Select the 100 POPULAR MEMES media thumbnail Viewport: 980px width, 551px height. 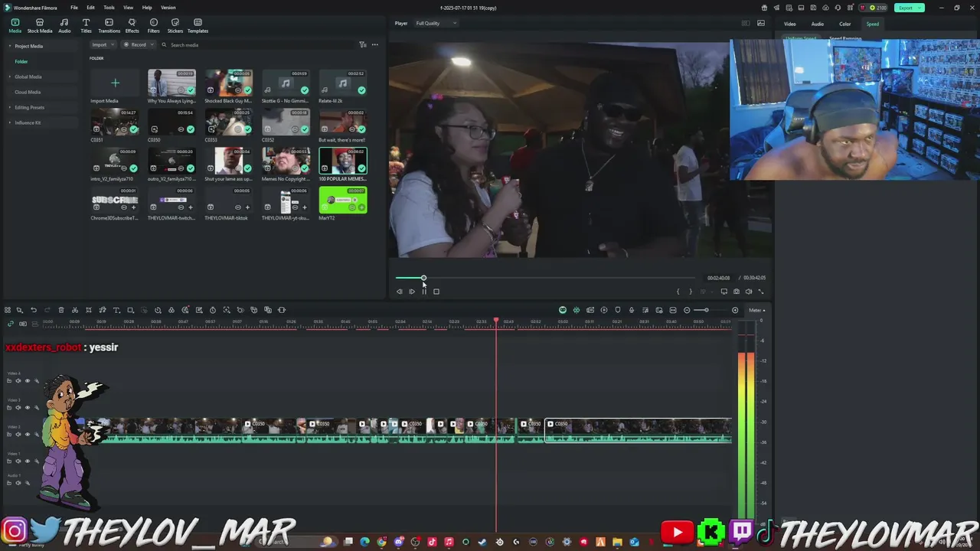343,161
